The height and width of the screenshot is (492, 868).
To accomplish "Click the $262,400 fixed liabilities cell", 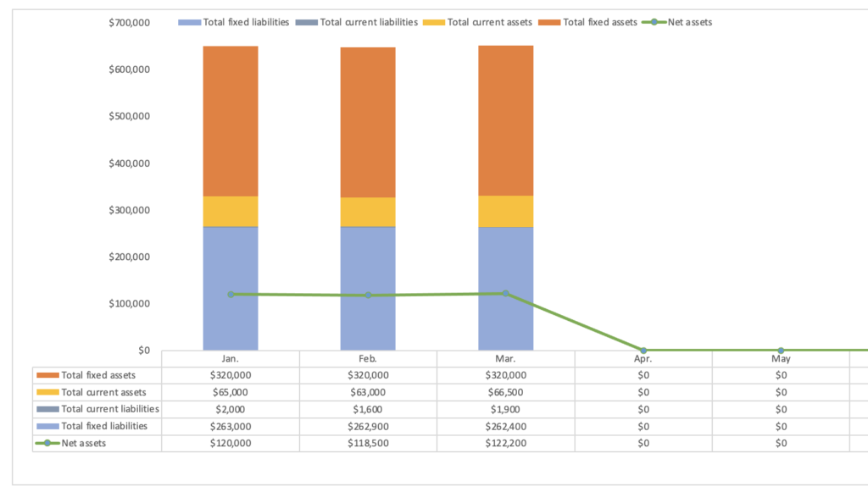I will [506, 426].
